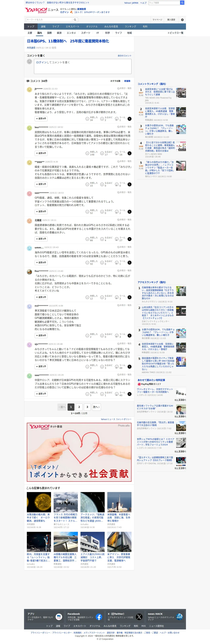This screenshot has width=210, height=644.
Task: Expand 返信0件 under nvl******** comment
Action: point(41,336)
